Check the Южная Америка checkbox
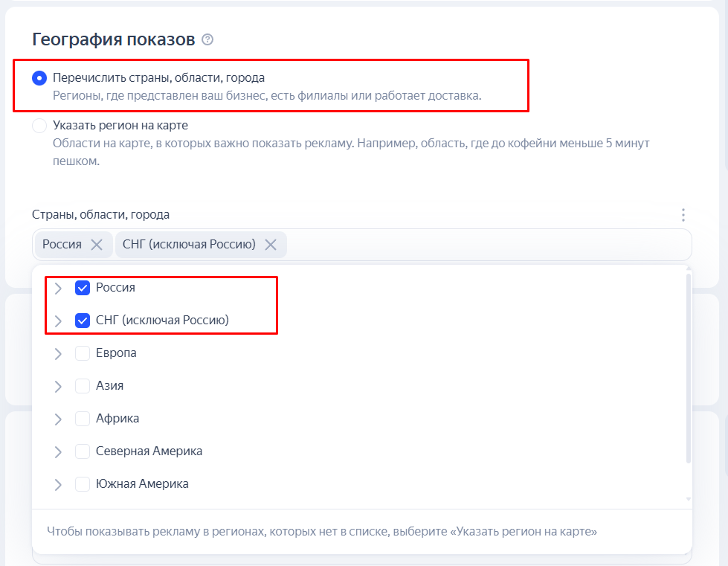Screen dimensions: 728x566 [83, 484]
